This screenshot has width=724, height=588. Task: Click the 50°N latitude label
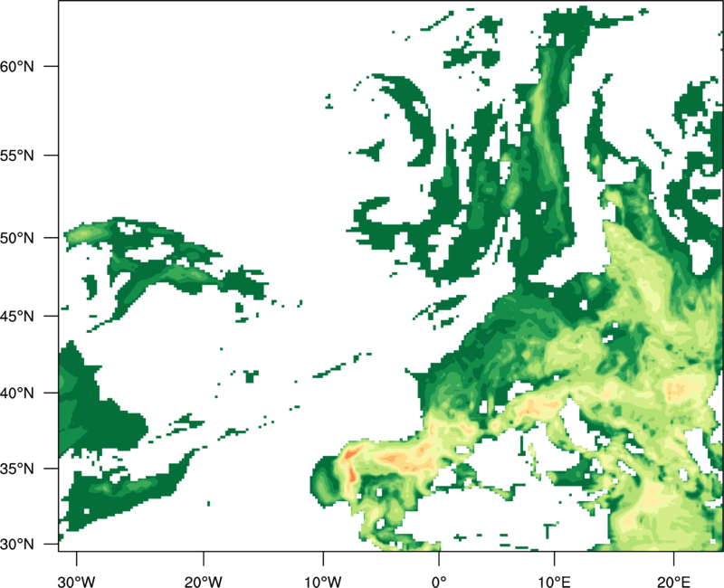click(17, 238)
